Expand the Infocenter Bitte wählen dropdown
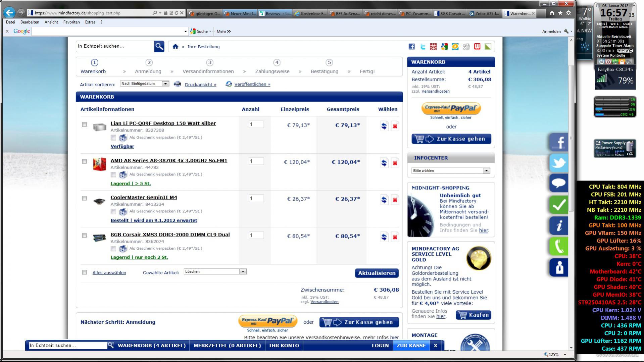Screen dimensions: 644x362 pos(451,171)
